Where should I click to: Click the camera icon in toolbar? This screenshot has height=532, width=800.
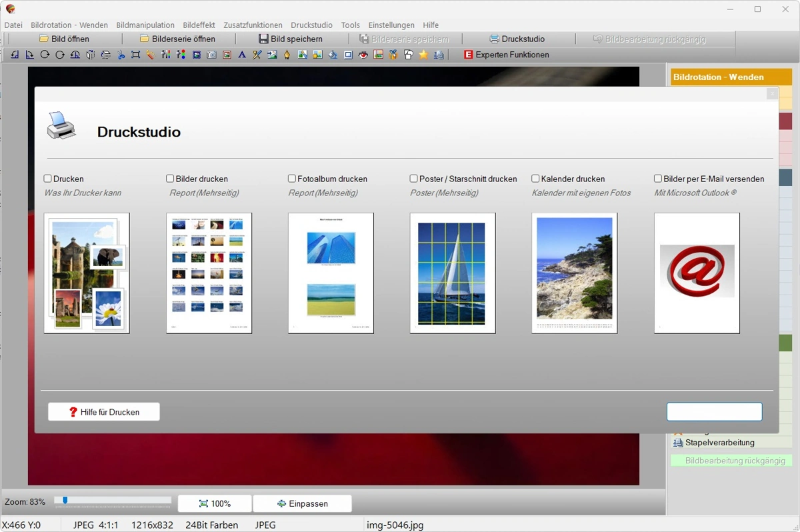[212, 55]
